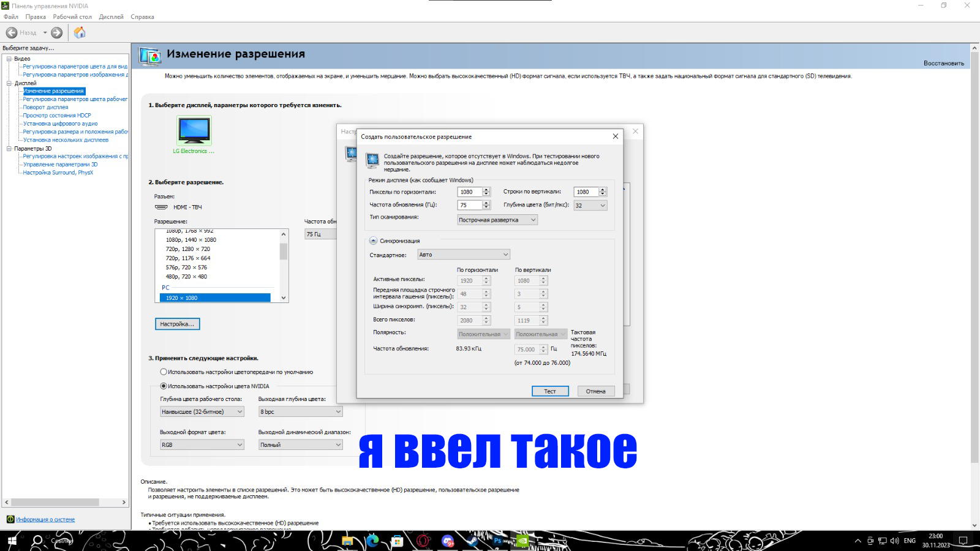Screen dimensions: 980x551
Task: Open the Стандартное timing dropdown
Action: point(464,254)
